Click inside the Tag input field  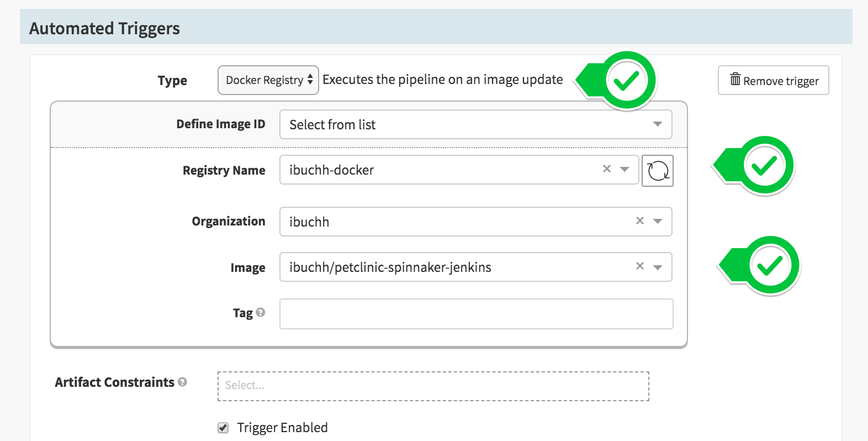pyautogui.click(x=476, y=314)
